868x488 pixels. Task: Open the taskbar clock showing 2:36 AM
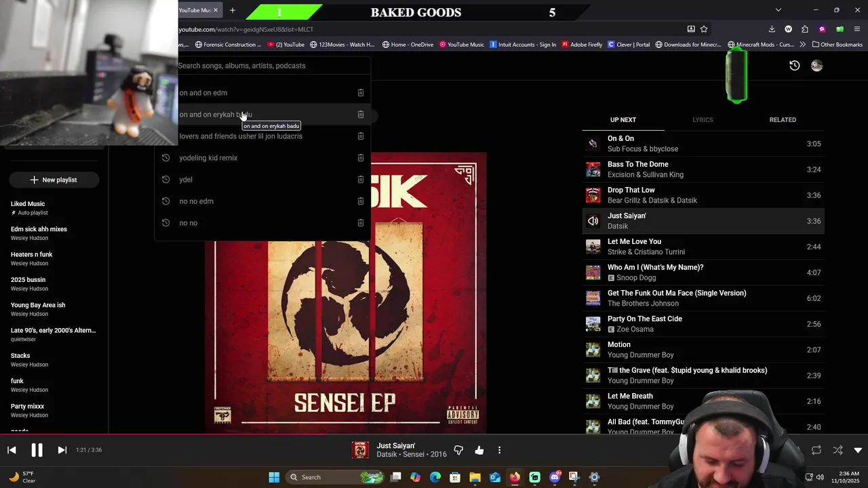click(x=846, y=477)
